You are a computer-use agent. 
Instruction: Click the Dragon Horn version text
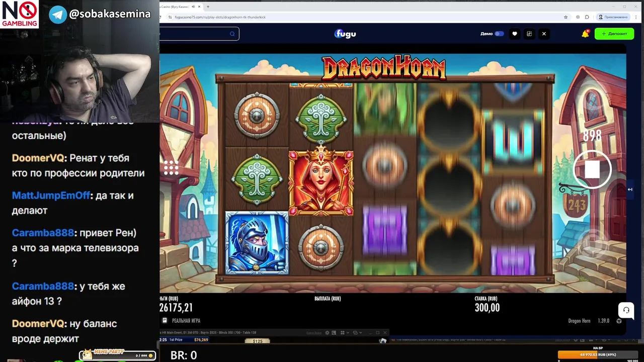(589, 321)
